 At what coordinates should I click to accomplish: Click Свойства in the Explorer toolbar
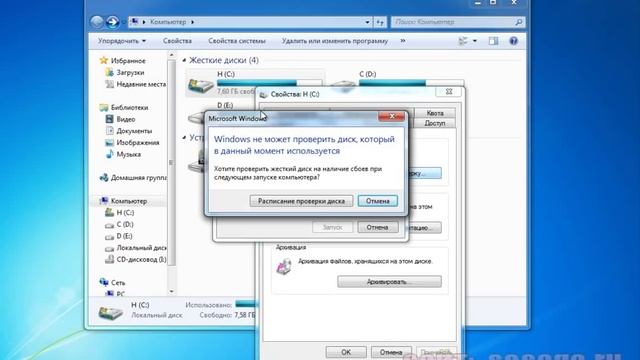click(x=177, y=41)
